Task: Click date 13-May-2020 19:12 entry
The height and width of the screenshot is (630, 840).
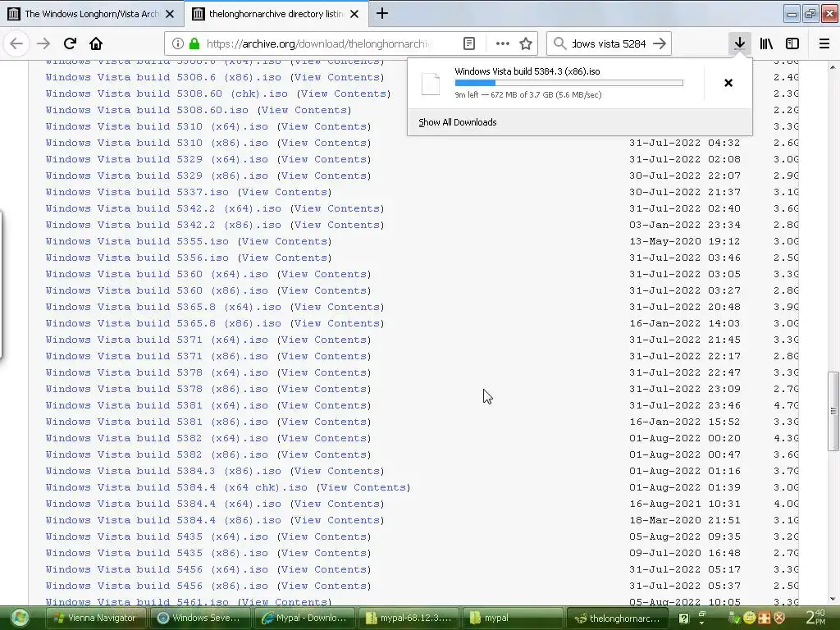Action: [685, 242]
